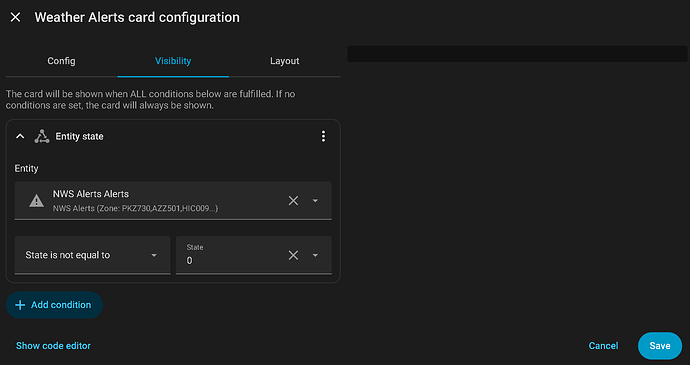
Task: Cancel the card configuration
Action: tap(603, 346)
